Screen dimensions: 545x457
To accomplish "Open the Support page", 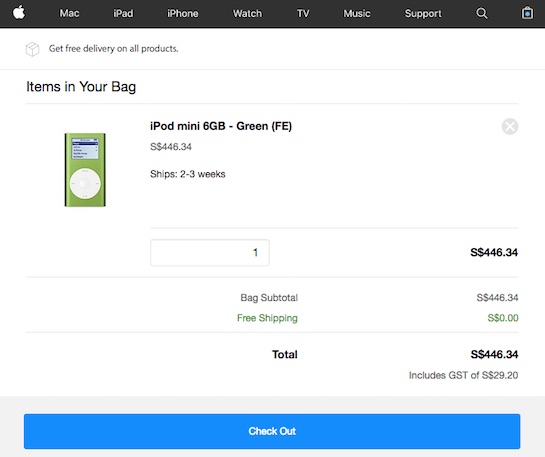I will tap(423, 13).
